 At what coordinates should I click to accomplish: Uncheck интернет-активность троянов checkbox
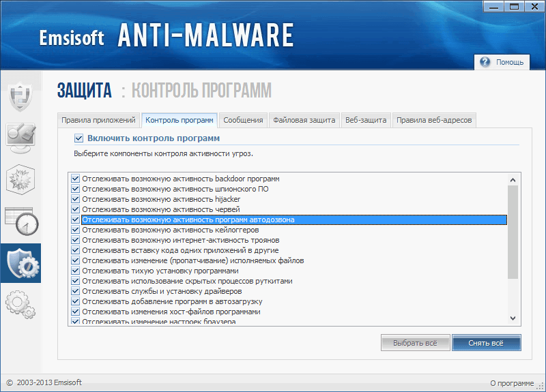75,240
